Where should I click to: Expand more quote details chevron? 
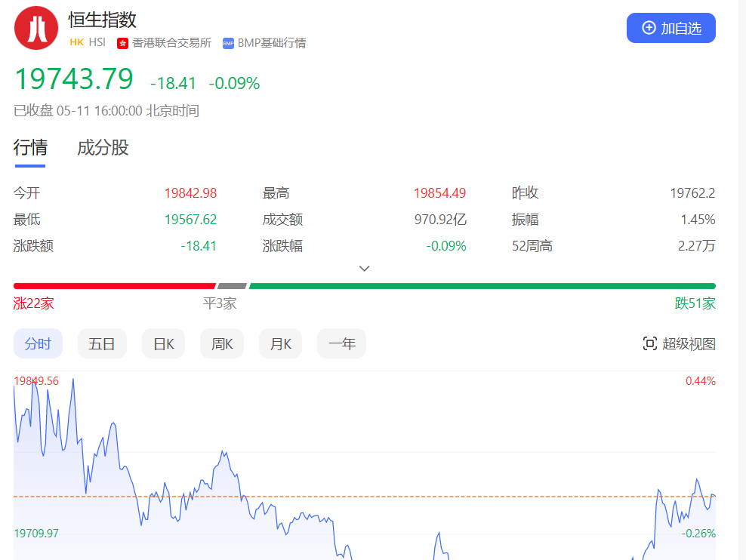pos(365,268)
